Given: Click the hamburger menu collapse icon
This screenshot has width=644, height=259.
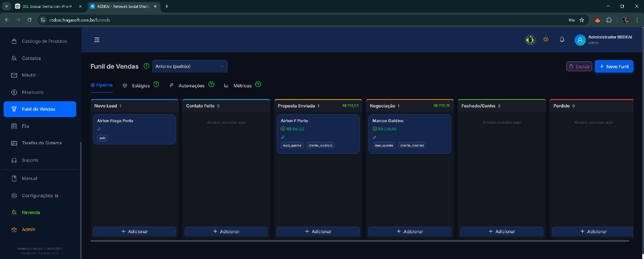Looking at the screenshot, I should coord(97,40).
